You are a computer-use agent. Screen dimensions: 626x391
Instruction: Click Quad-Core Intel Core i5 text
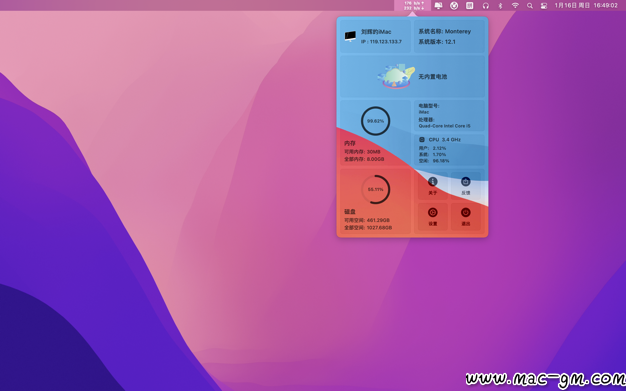(444, 126)
